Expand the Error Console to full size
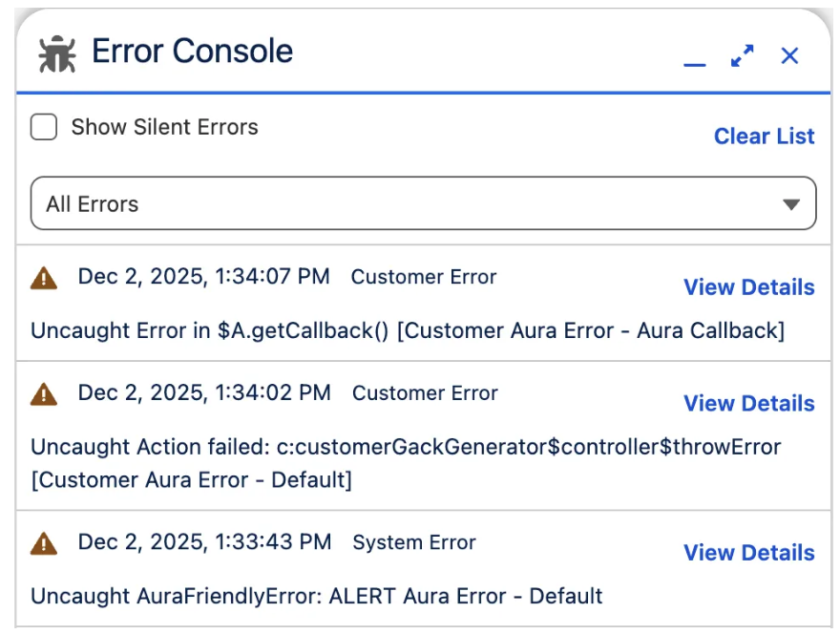 pos(742,56)
